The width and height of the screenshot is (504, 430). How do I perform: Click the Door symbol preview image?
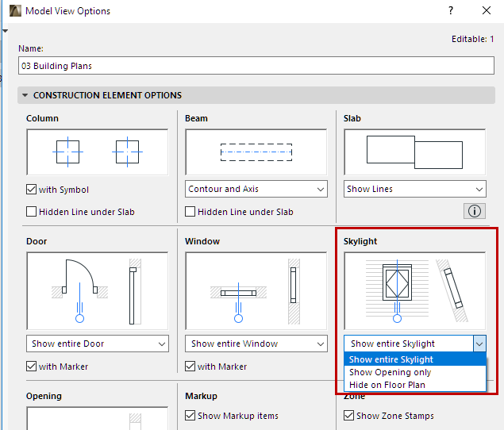point(97,290)
